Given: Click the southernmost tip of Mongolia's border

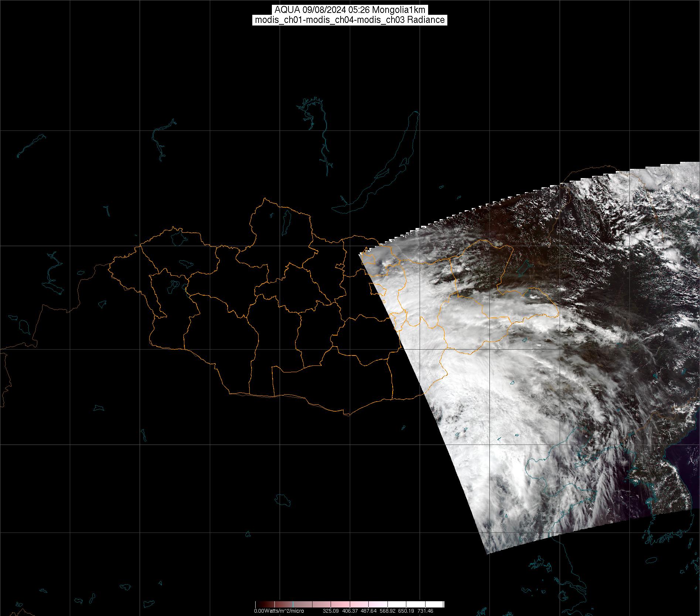Looking at the screenshot, I should point(347,415).
